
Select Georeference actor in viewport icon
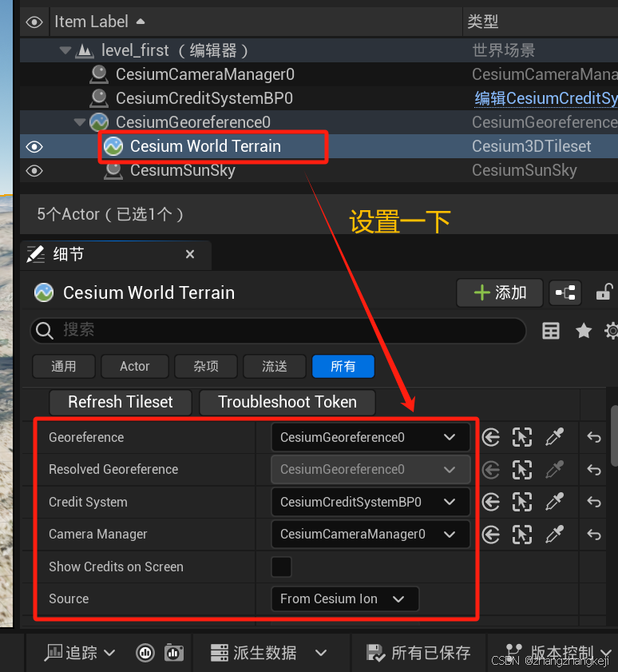(x=522, y=438)
